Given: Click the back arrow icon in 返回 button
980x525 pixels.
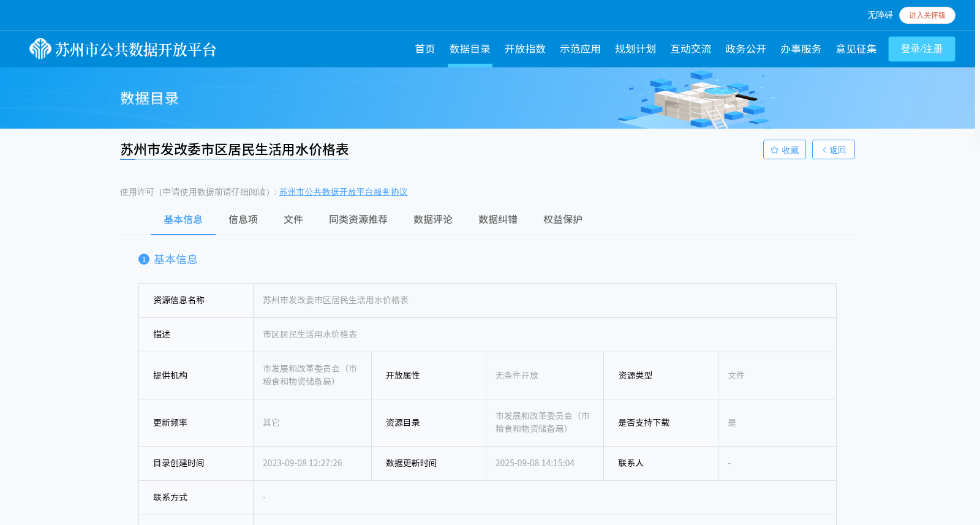Looking at the screenshot, I should point(824,150).
